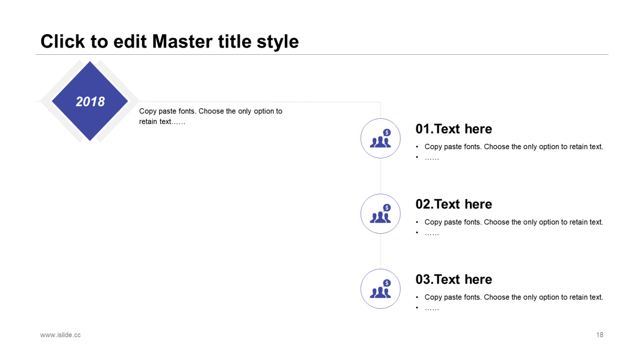Select the 2018 blue diamond shape
The image size is (644, 362).
(x=90, y=101)
